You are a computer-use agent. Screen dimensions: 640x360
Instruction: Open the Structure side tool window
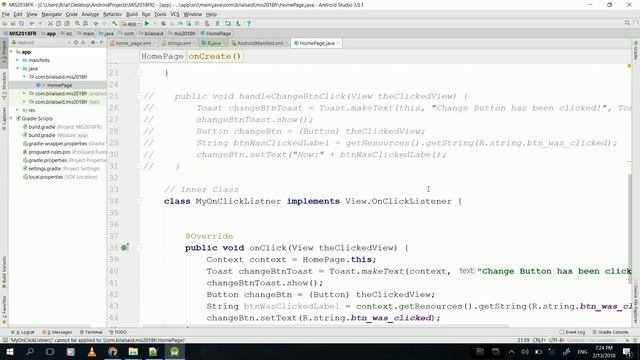click(x=4, y=86)
